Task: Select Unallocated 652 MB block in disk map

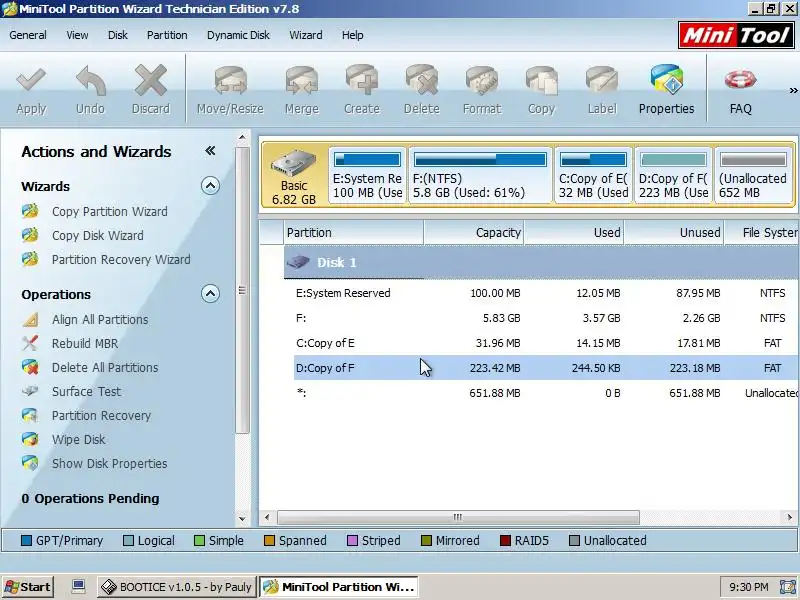Action: point(753,175)
